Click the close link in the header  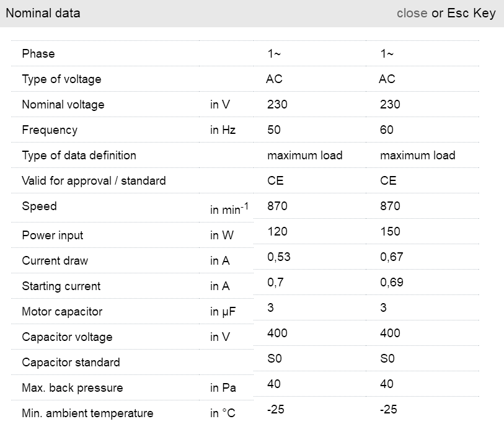[x=412, y=13]
